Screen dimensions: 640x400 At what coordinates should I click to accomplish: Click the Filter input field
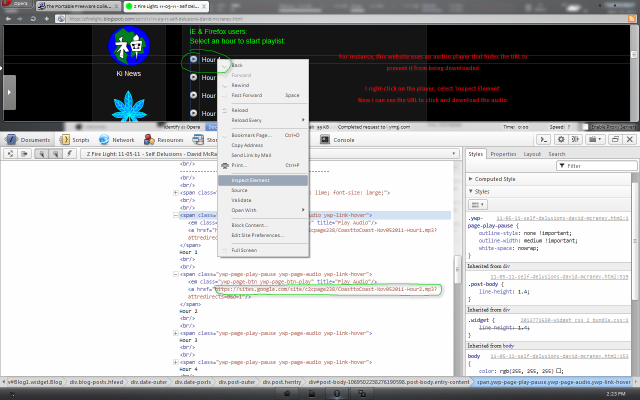pyautogui.click(x=596, y=166)
